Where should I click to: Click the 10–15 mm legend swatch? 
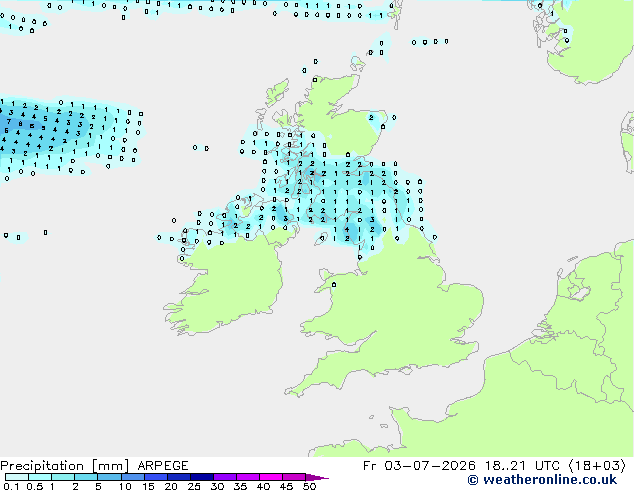point(132,477)
